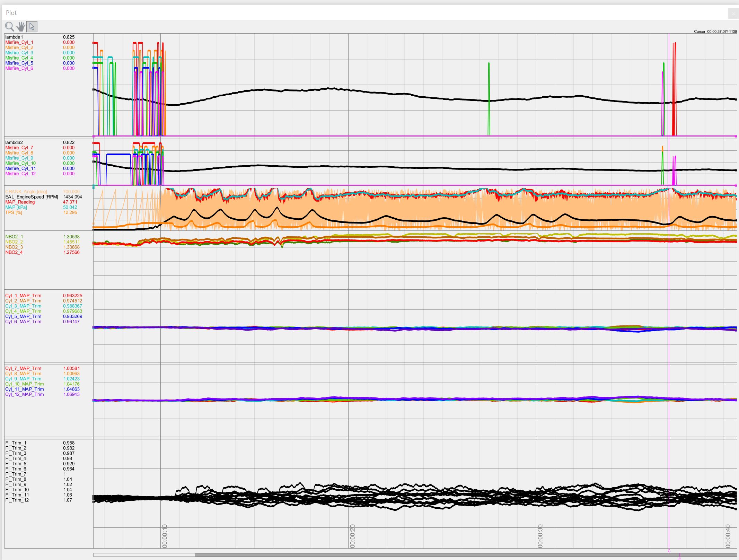Select the zoom magnifier tool

(9, 27)
